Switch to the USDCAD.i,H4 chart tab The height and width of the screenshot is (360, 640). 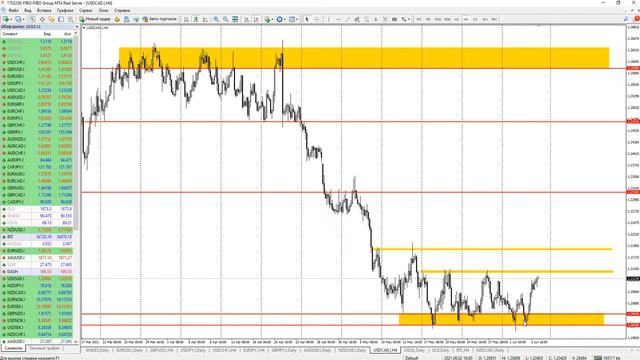385,350
